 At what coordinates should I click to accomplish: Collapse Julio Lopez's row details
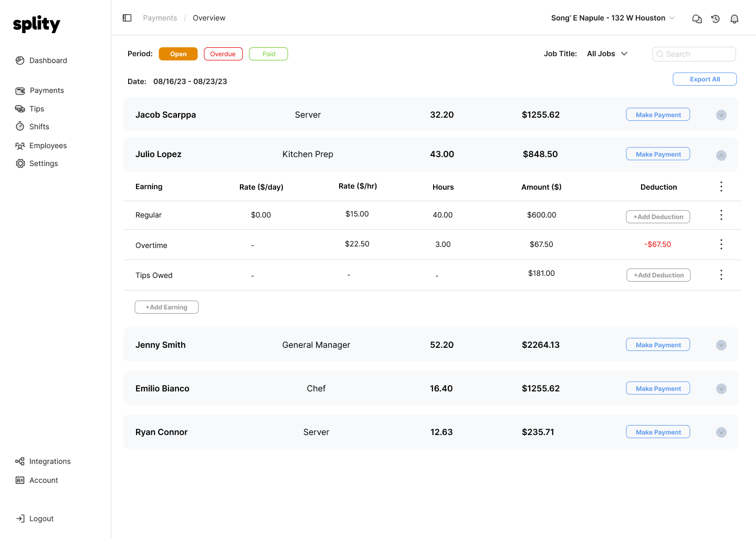pos(721,156)
